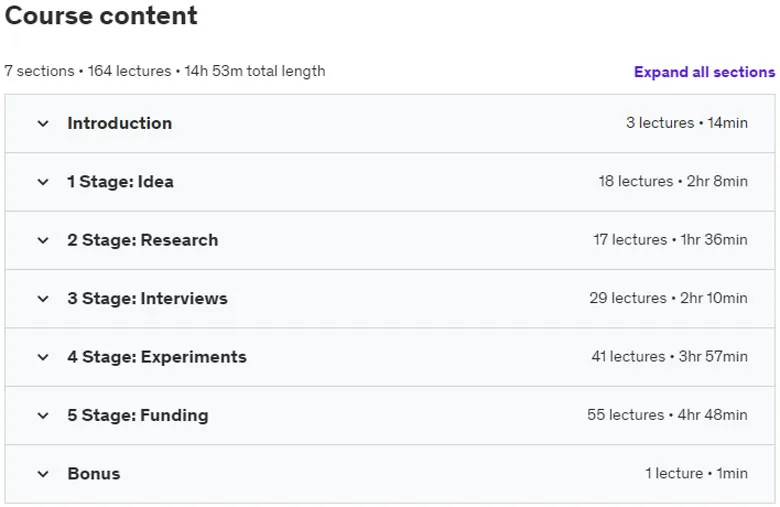Select the 5 Stage: Funding title
Screen dimensions: 780x507
(138, 415)
